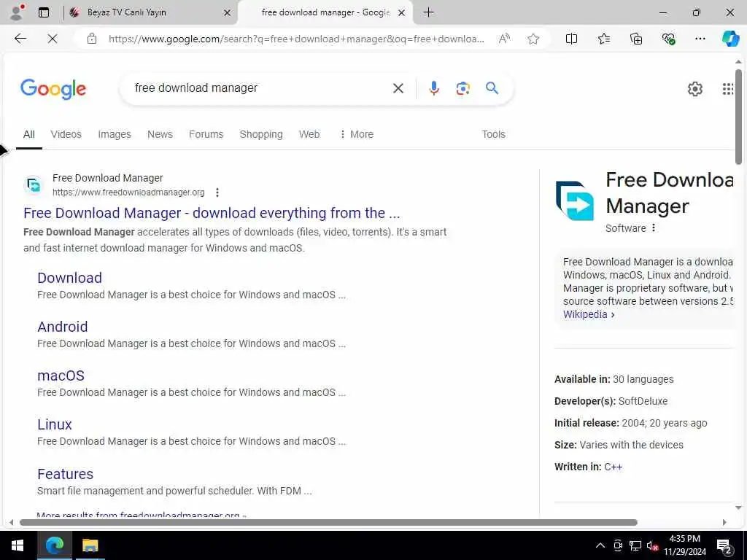The width and height of the screenshot is (747, 560).
Task: Open the Android sitelink
Action: 63,327
